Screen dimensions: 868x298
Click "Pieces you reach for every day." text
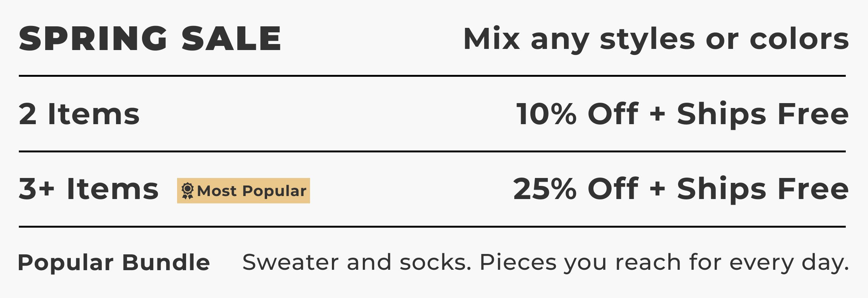[x=664, y=262]
